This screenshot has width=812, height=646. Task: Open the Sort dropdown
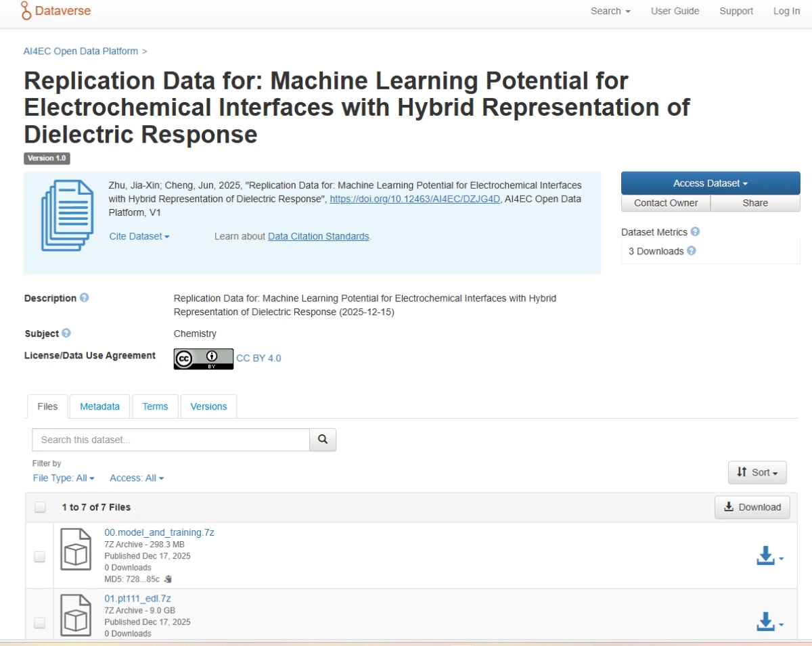tap(757, 472)
